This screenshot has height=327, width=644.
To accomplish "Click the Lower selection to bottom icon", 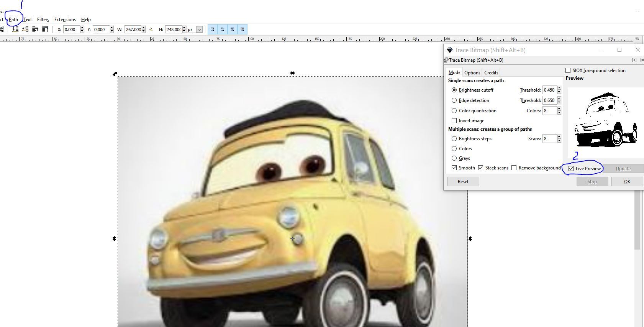I will coord(15,29).
